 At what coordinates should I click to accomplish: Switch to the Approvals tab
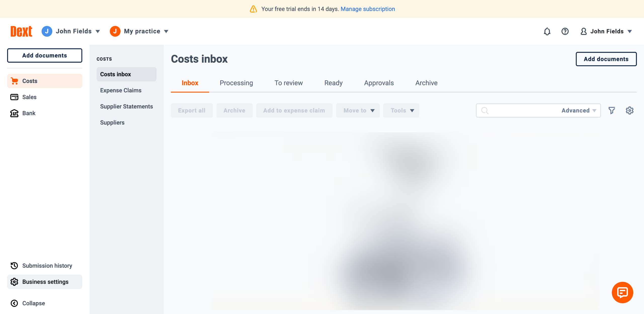[x=379, y=83]
